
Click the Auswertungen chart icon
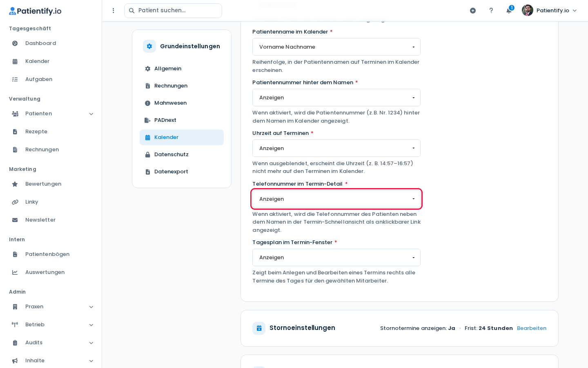(15, 272)
